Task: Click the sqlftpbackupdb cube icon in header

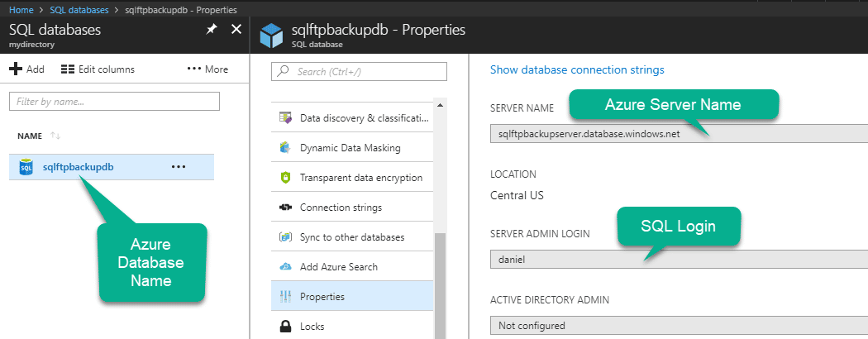Action: point(271,36)
